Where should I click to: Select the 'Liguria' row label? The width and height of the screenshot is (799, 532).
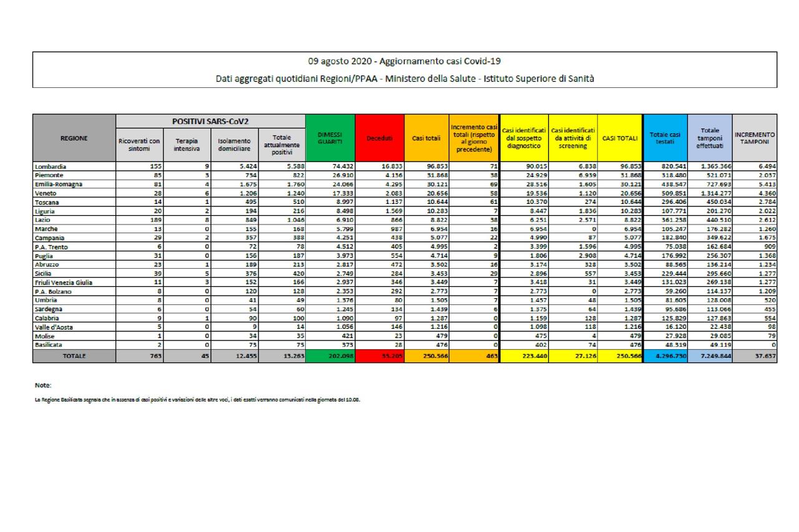pos(46,212)
